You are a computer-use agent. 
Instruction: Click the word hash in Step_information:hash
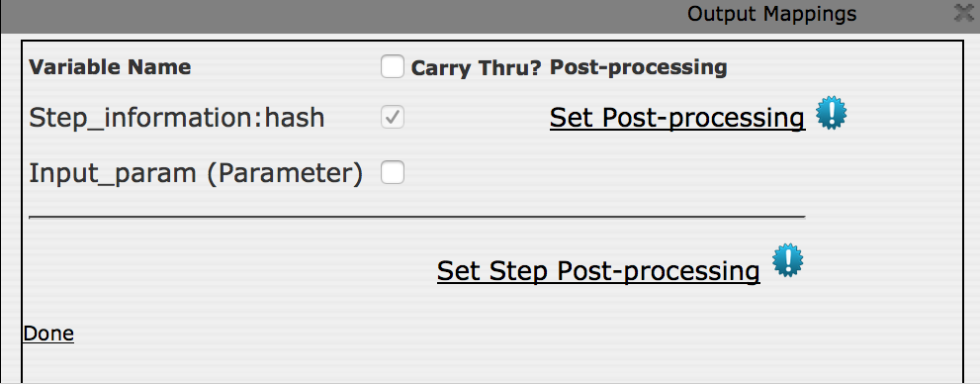(295, 117)
